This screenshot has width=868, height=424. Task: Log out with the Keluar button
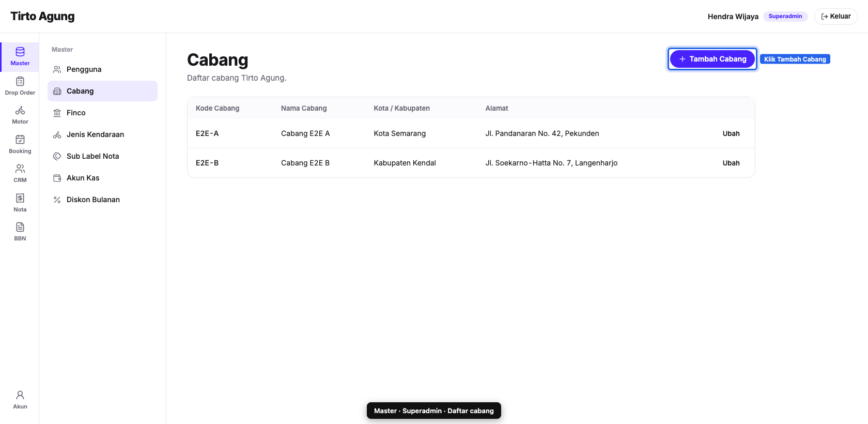(x=835, y=17)
